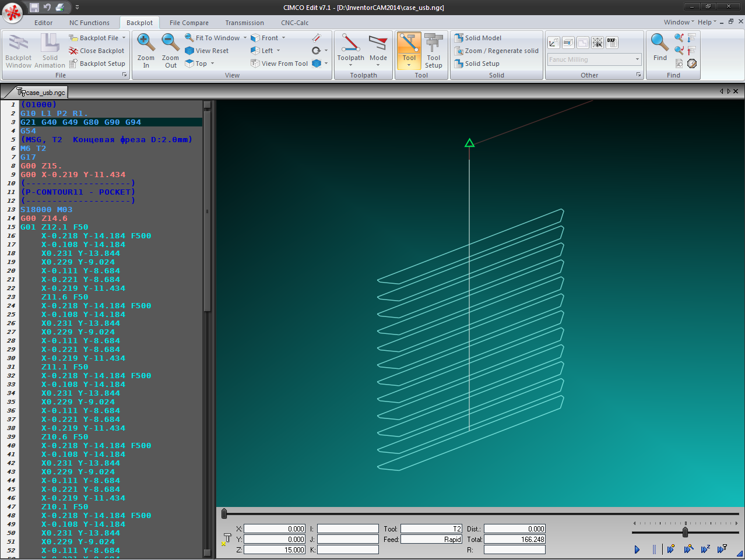Open Backplot Setup
The width and height of the screenshot is (745, 560).
pyautogui.click(x=97, y=64)
